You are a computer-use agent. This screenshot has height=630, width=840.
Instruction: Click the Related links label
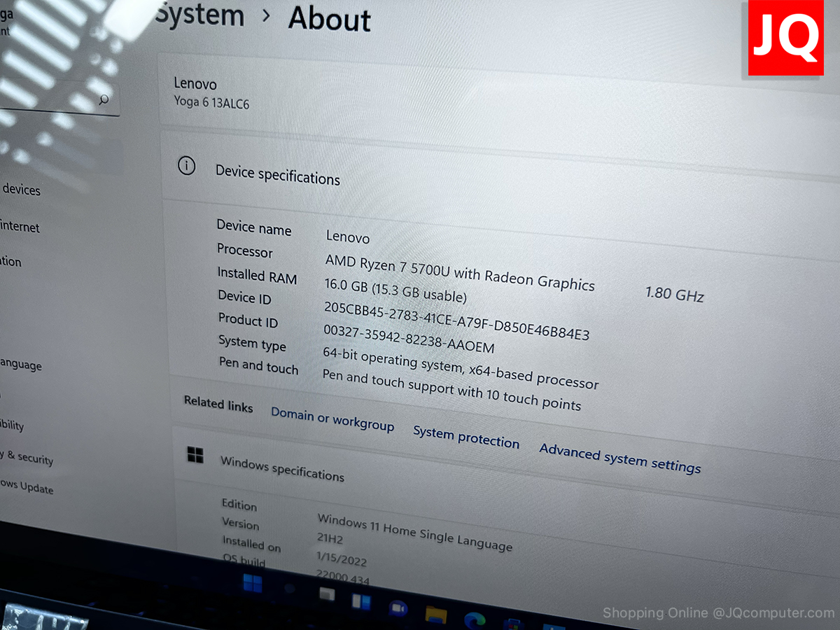[x=218, y=404]
